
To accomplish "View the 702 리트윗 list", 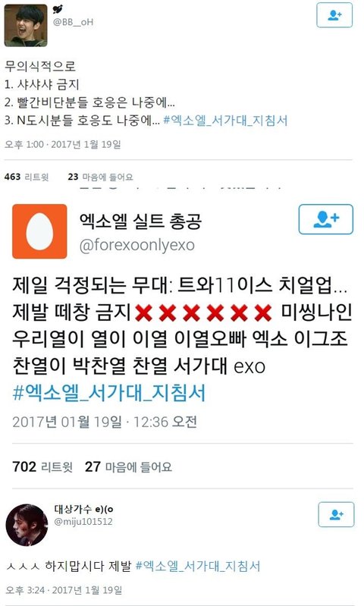I will [42, 467].
